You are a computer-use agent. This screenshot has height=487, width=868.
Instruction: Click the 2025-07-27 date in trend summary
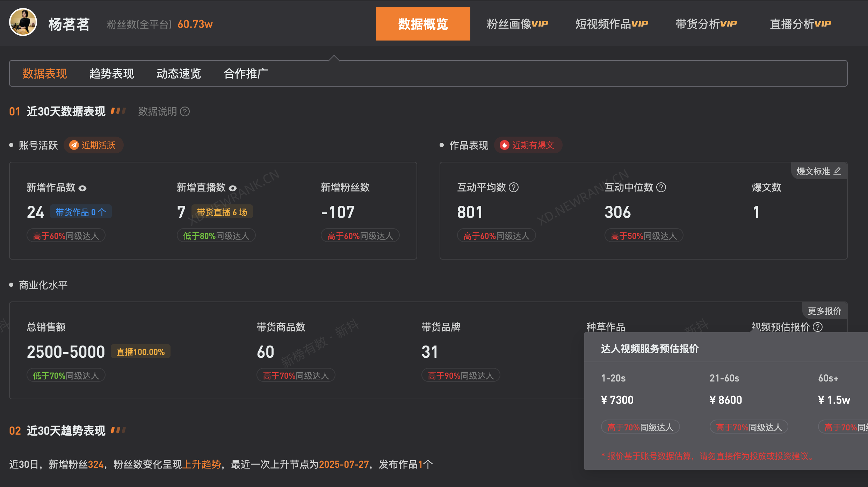click(344, 464)
